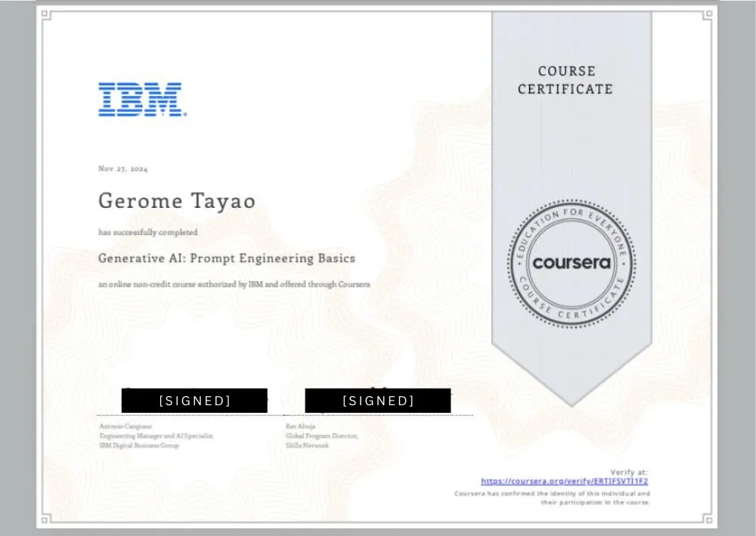The height and width of the screenshot is (536, 756).
Task: Click the circular Coursera seal emblem
Action: [x=571, y=263]
